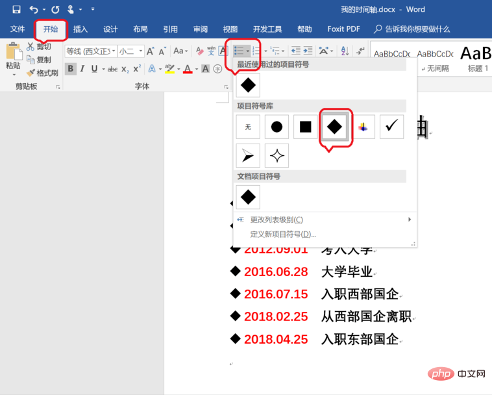The width and height of the screenshot is (492, 395).
Task: Open Change Case Aa dropdown
Action: point(181,51)
